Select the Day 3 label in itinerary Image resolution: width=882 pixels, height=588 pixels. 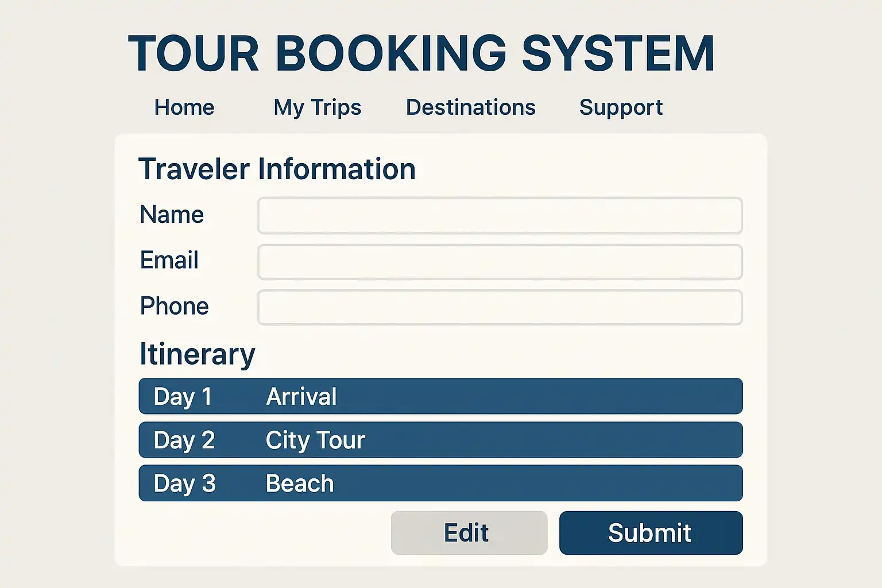184,483
